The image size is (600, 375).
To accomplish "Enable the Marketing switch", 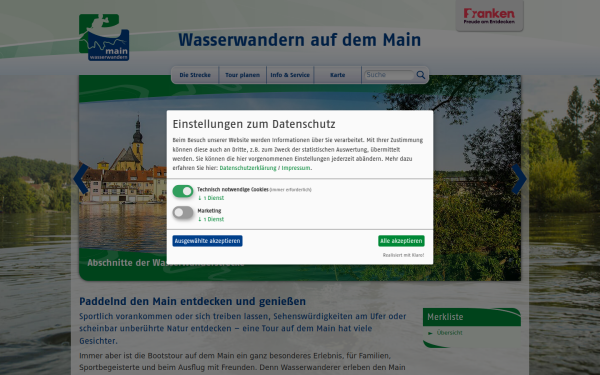I will 183,212.
